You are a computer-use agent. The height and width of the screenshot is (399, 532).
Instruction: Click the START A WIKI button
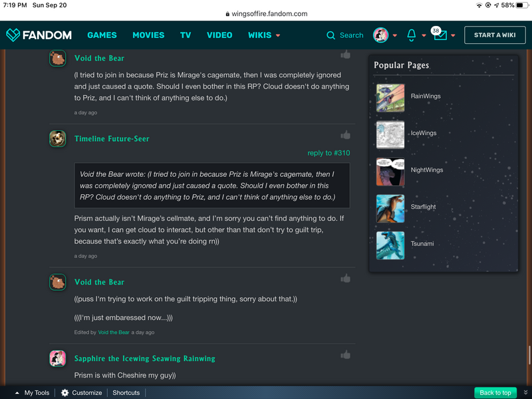495,35
